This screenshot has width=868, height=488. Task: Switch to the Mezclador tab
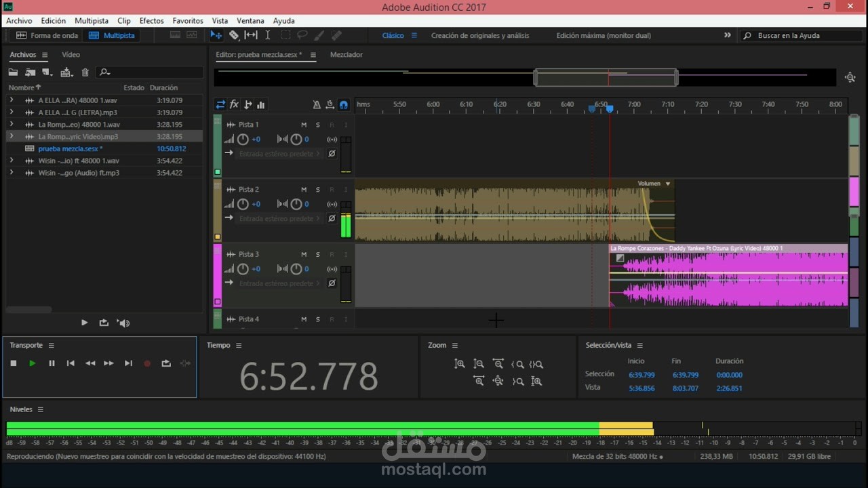(x=347, y=55)
